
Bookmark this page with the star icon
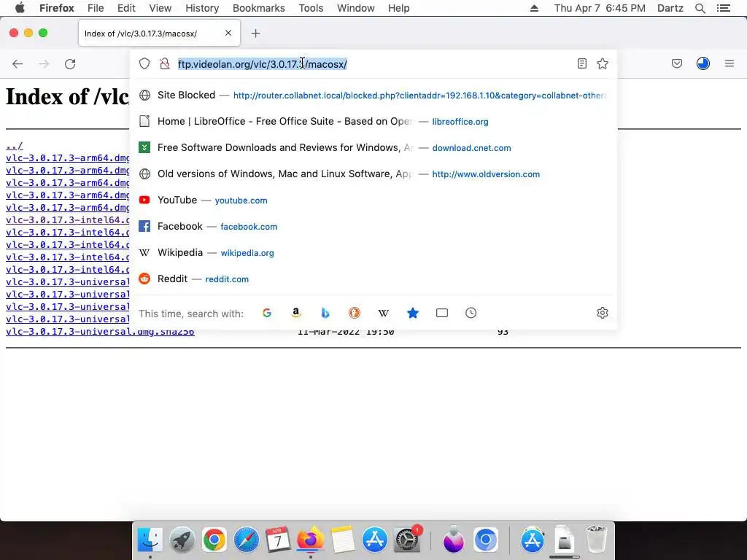tap(603, 63)
